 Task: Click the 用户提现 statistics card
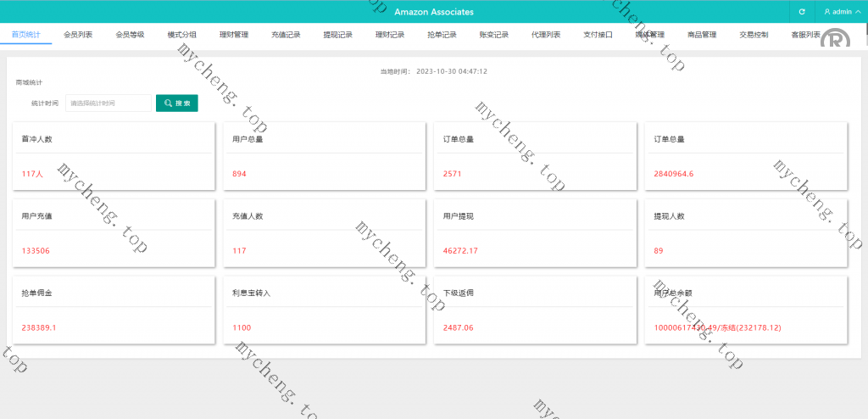coord(532,233)
